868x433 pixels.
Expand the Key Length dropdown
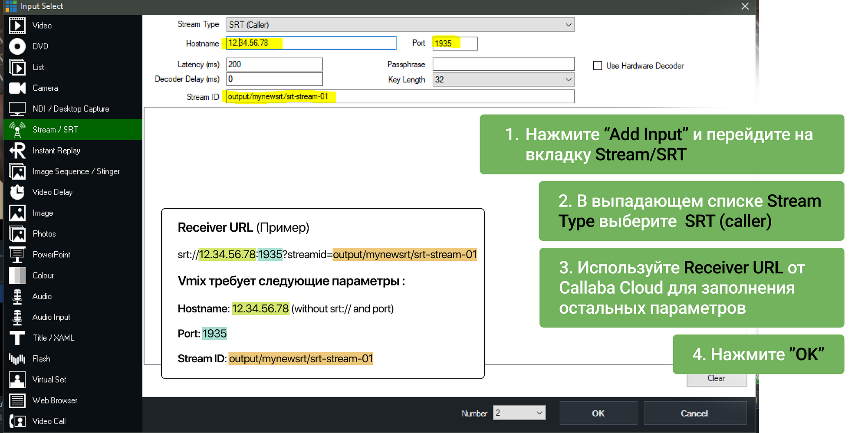pyautogui.click(x=503, y=79)
